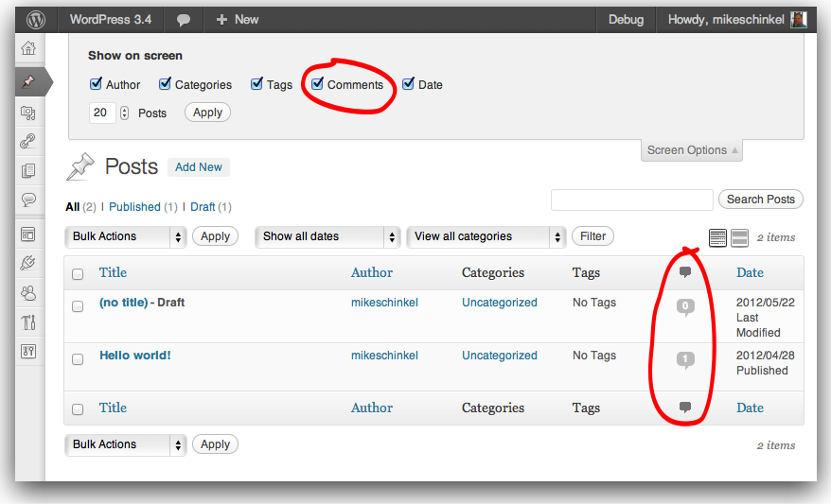Click WordPress 3.4 site name menu
The width and height of the screenshot is (831, 504).
click(111, 20)
